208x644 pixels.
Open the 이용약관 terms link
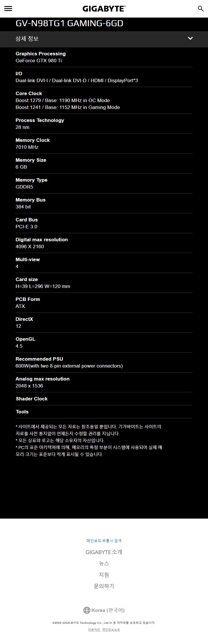pyautogui.click(x=94, y=630)
